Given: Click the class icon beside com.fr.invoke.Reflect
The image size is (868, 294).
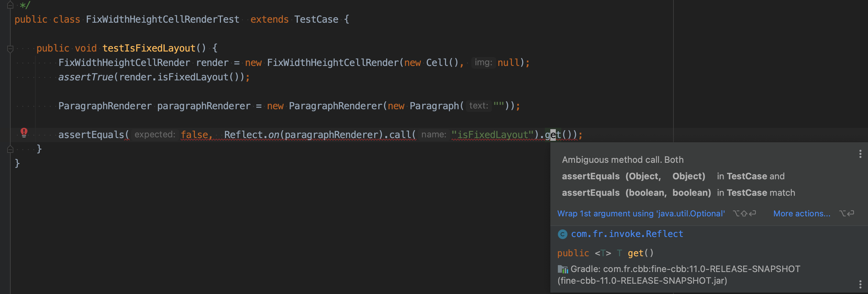Looking at the screenshot, I should (563, 234).
